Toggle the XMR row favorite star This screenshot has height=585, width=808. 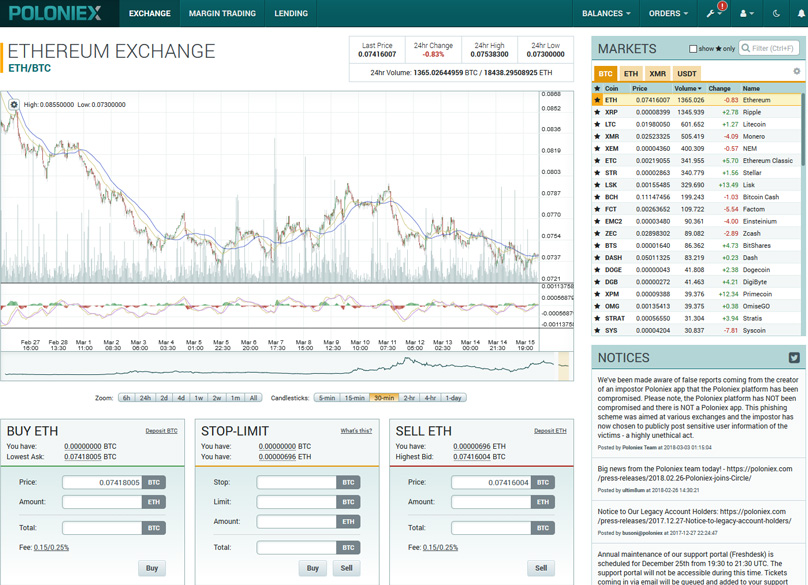[x=597, y=136]
